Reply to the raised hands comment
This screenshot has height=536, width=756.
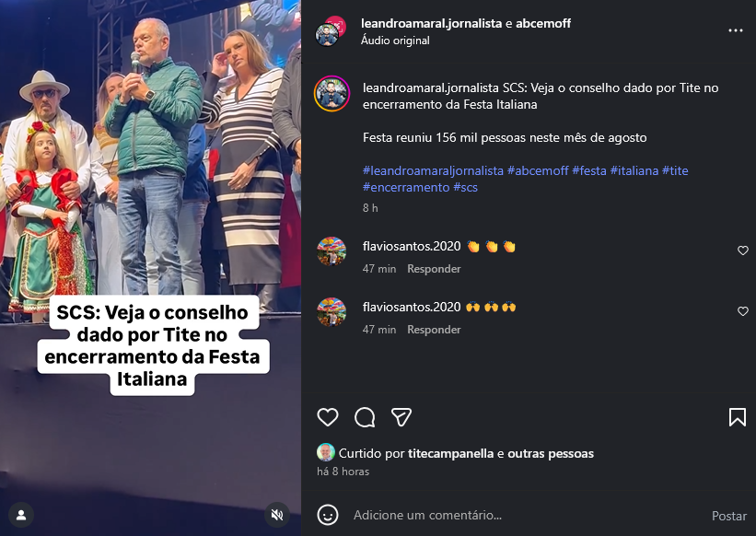[x=434, y=330]
